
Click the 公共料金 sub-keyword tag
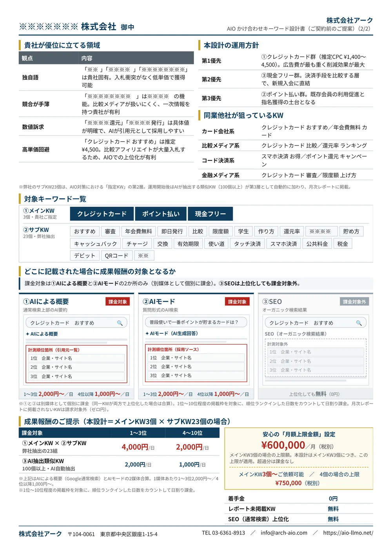tap(317, 244)
